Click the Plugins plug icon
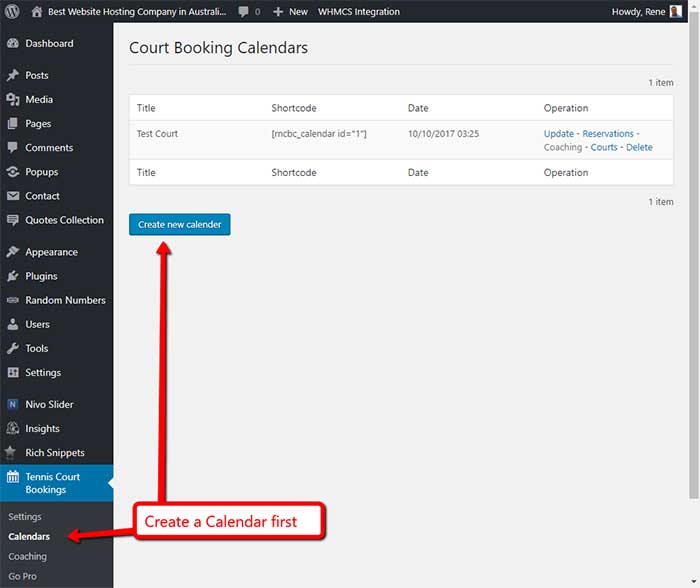Viewport: 700px width, 588px height. coord(13,276)
